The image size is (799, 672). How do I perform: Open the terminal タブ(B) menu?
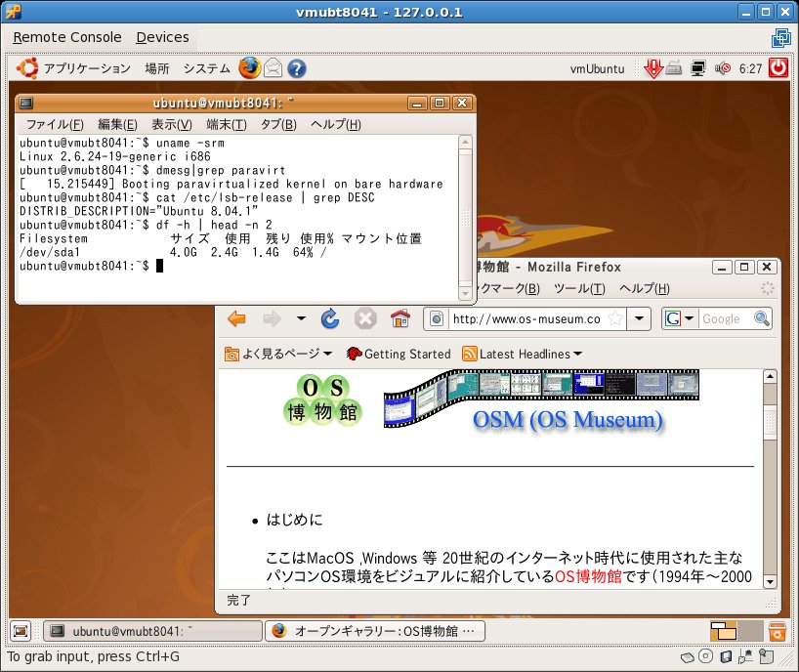point(278,124)
